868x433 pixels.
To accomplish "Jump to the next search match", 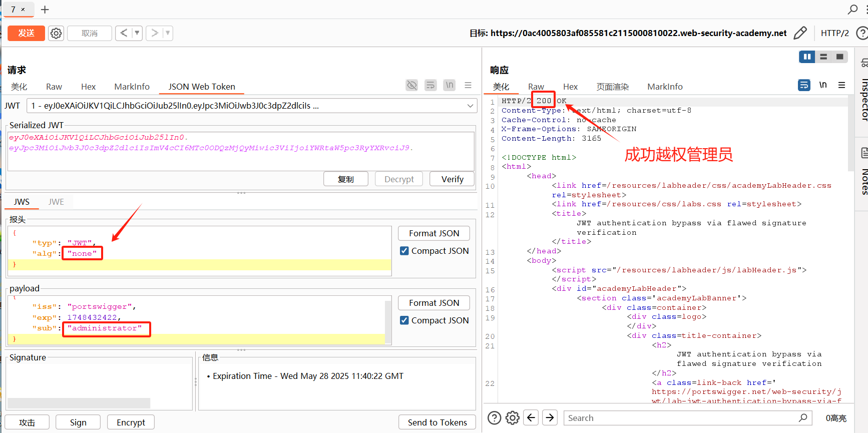I will click(550, 417).
